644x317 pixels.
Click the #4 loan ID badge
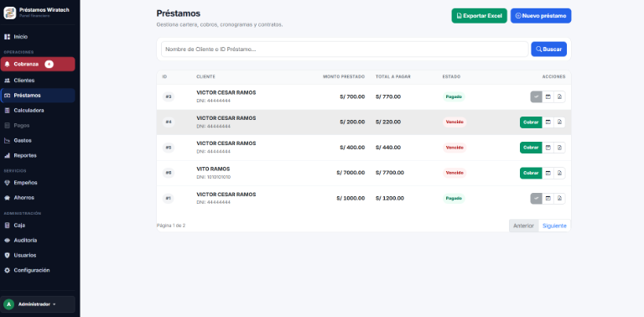pos(169,122)
